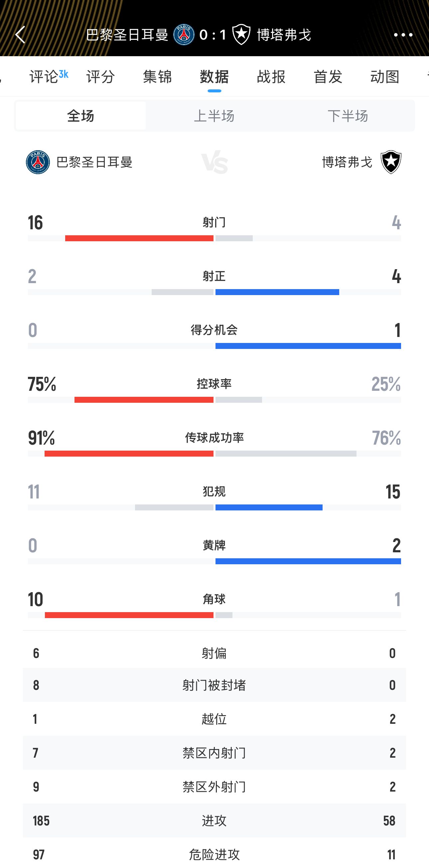
Task: Tap the PSG crest in header
Action: (184, 35)
